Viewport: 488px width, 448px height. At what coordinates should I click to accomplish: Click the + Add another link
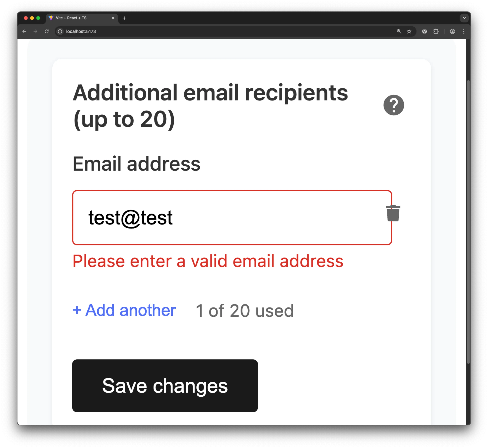[x=124, y=310]
